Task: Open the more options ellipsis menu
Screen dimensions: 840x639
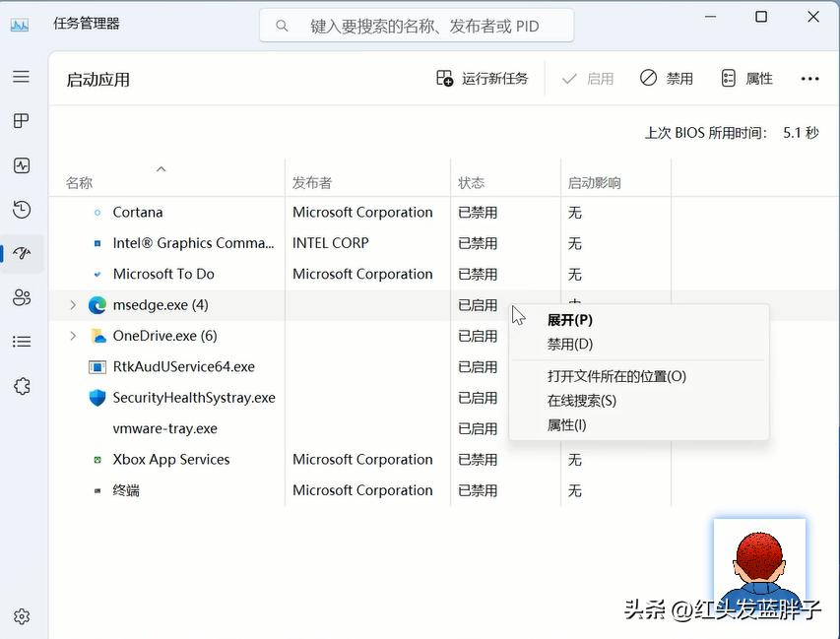Action: pos(809,78)
